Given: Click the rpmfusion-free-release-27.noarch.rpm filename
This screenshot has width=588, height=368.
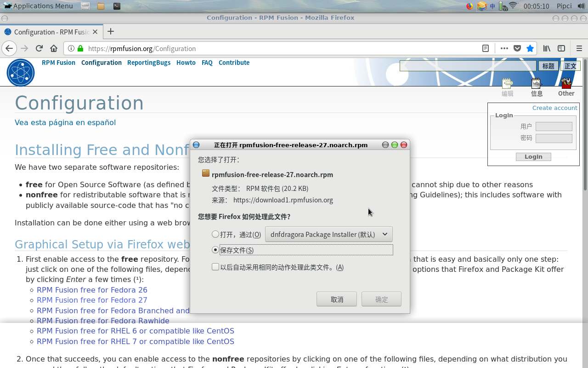Looking at the screenshot, I should [272, 174].
